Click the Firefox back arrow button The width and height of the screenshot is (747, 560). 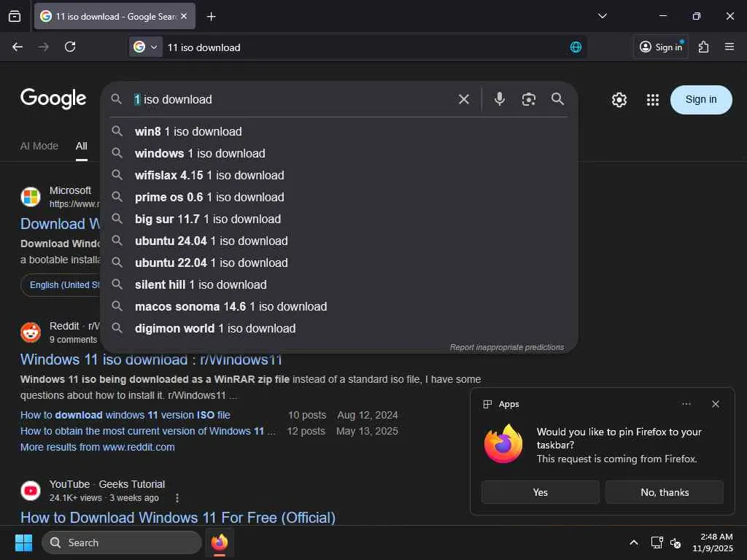pyautogui.click(x=18, y=47)
